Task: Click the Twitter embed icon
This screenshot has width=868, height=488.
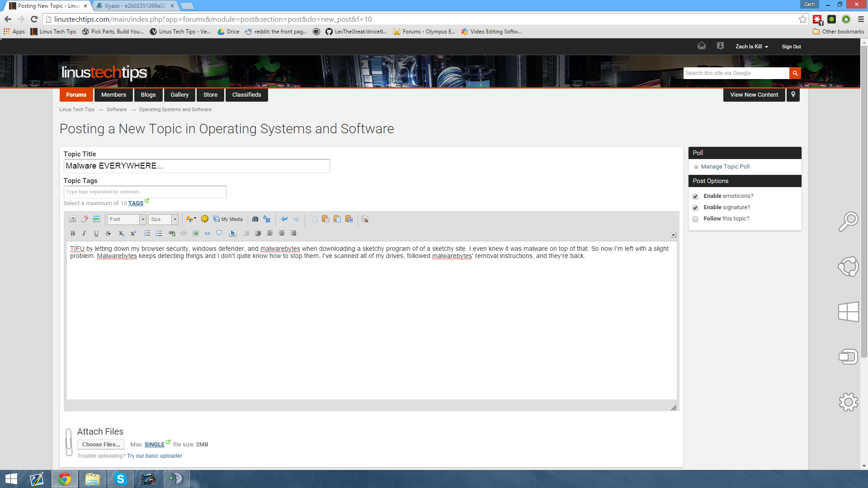Action: tap(233, 234)
